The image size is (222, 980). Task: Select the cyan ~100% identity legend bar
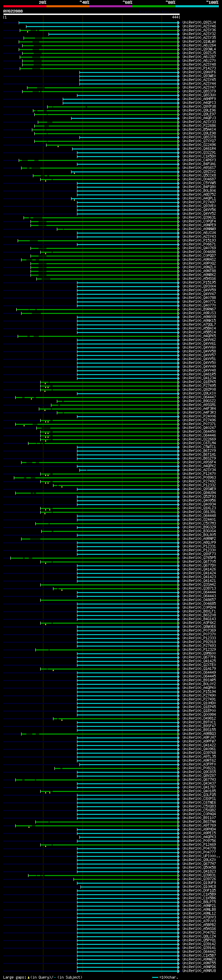197,6
